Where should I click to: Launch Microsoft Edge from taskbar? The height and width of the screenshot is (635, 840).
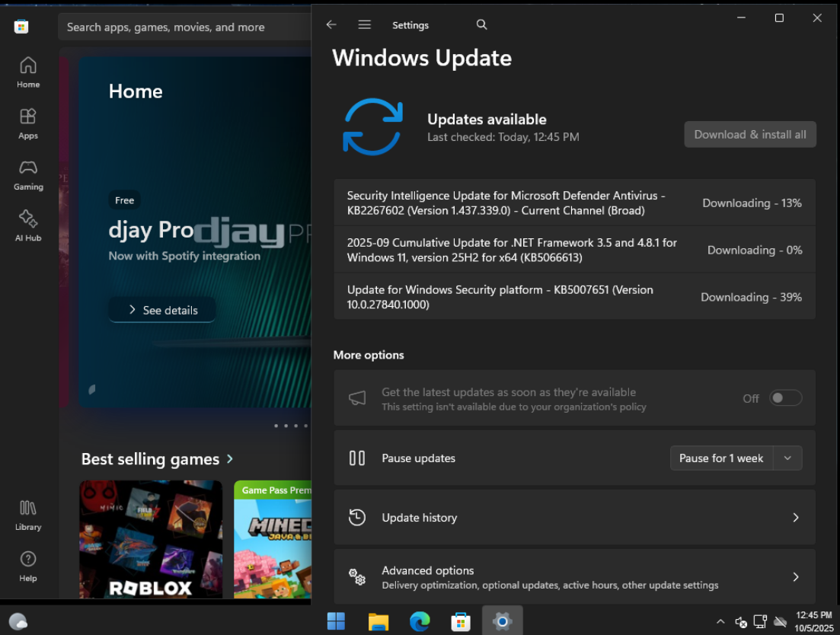[420, 621]
